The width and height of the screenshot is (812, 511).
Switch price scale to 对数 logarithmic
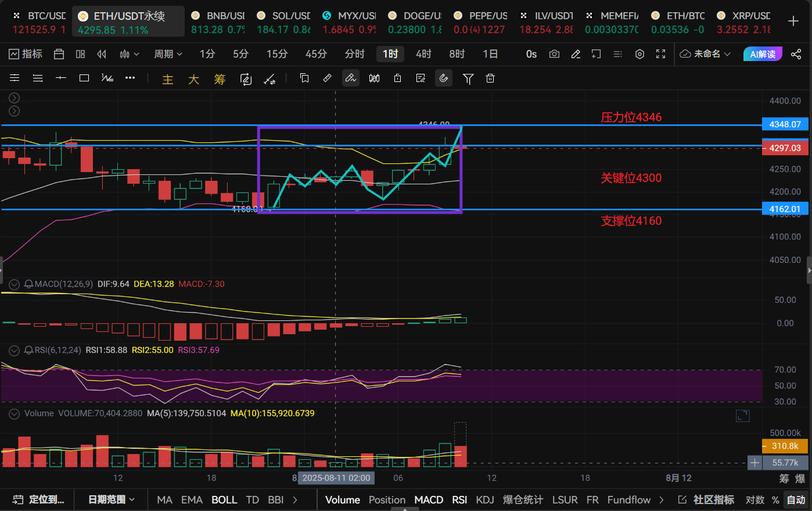pyautogui.click(x=755, y=499)
